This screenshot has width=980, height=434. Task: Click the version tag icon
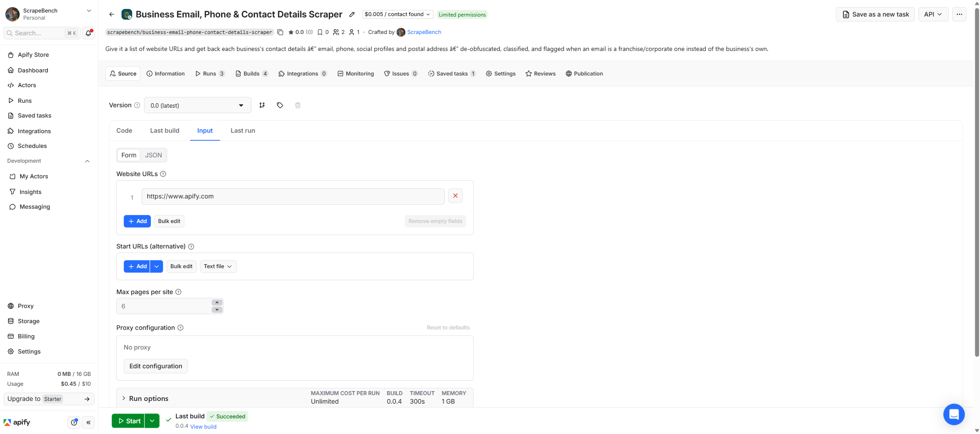click(x=280, y=105)
